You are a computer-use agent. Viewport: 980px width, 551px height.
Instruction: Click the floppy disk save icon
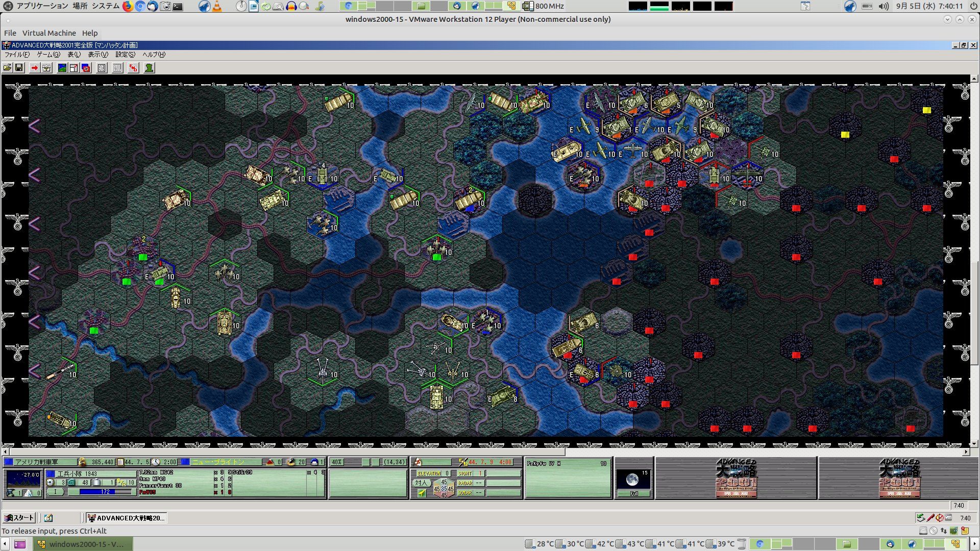[x=19, y=68]
